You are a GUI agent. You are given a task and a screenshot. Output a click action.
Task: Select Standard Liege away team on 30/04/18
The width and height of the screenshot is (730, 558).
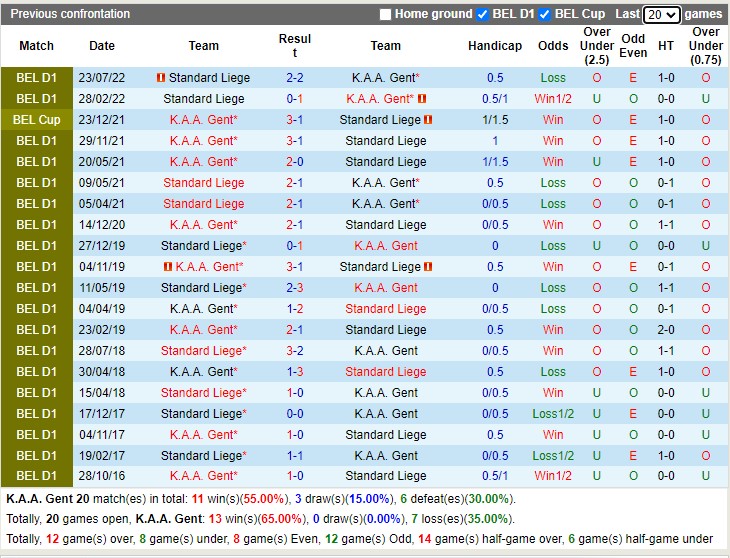pos(386,371)
